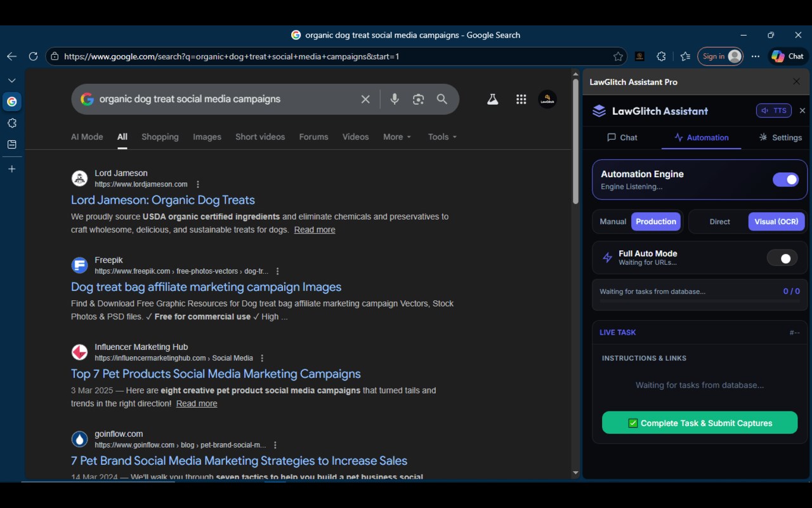Click Complete Task & Submit Captures button
The image size is (812, 508).
[x=700, y=423]
